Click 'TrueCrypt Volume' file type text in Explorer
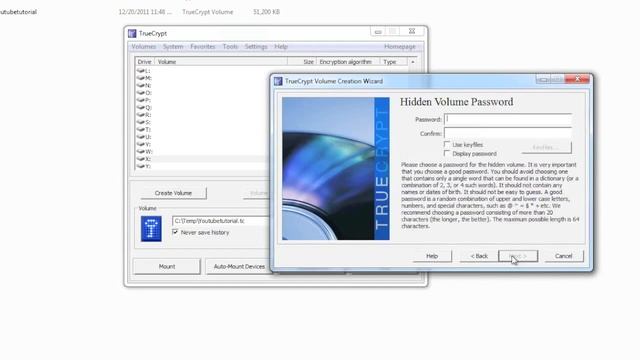Image resolution: width=640 pixels, height=360 pixels. coord(208,12)
